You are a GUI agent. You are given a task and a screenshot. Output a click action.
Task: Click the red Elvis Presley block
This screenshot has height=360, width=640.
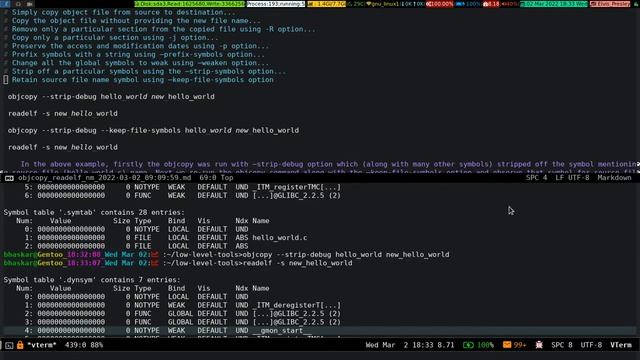pos(610,4)
